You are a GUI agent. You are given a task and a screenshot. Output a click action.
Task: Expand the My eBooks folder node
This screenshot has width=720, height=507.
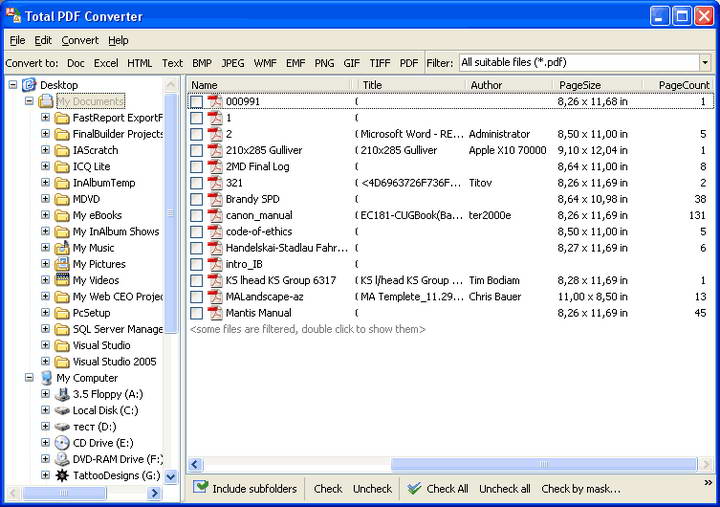45,215
